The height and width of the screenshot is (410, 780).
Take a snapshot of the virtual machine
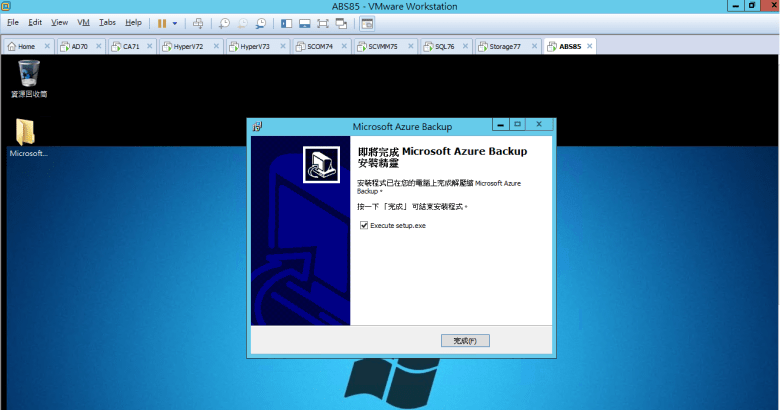(x=224, y=22)
